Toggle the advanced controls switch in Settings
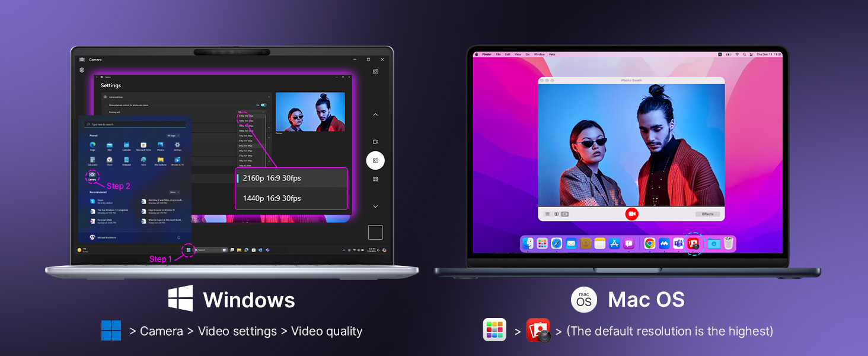Image resolution: width=868 pixels, height=356 pixels. tap(263, 104)
